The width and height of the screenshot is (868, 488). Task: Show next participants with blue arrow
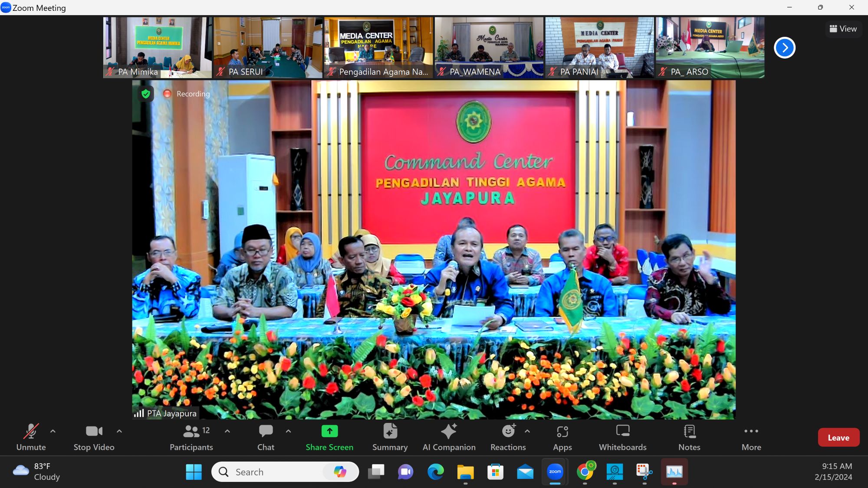(785, 48)
